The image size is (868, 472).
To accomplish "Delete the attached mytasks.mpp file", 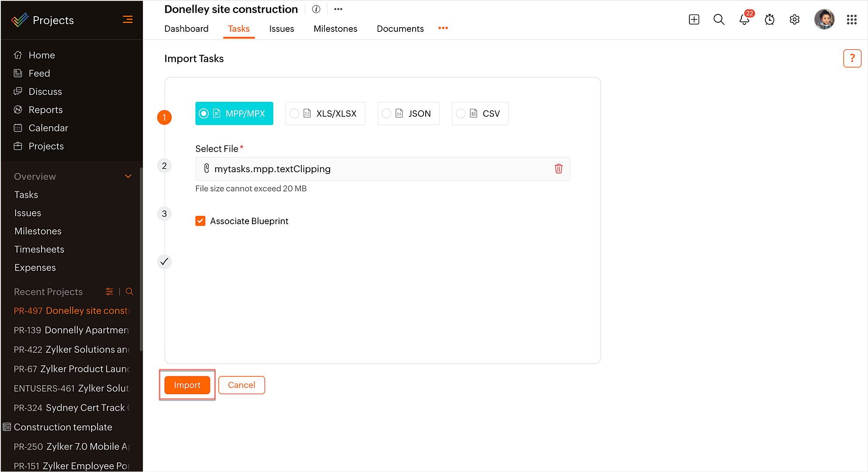I will click(558, 169).
